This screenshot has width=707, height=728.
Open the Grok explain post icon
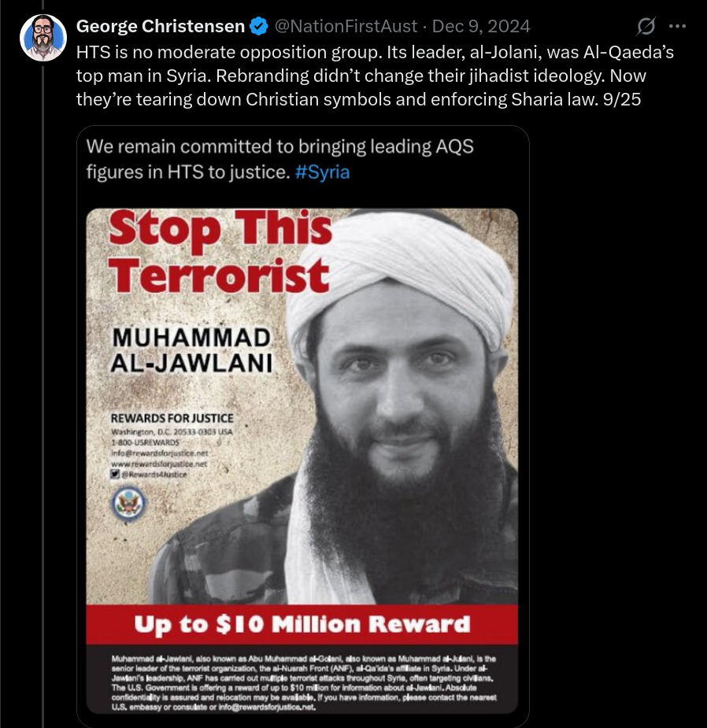[x=646, y=26]
